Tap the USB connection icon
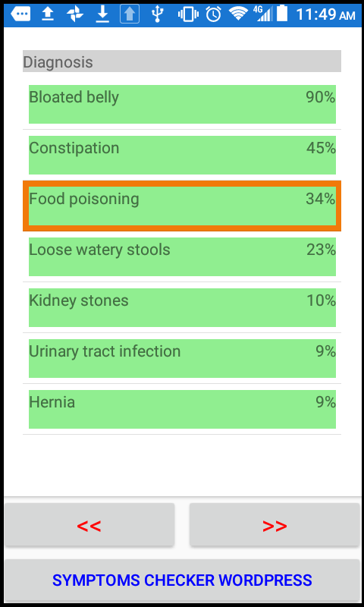 (x=157, y=14)
